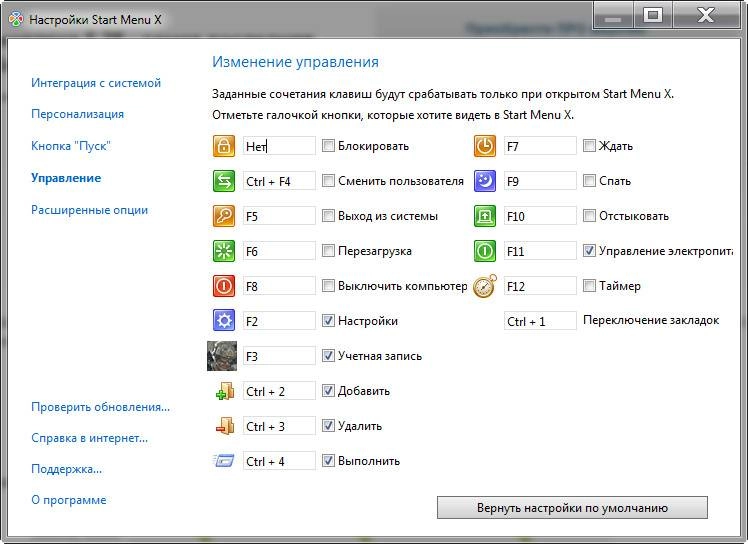The width and height of the screenshot is (748, 544).
Task: Click the F2 hotkey field
Action: (279, 321)
